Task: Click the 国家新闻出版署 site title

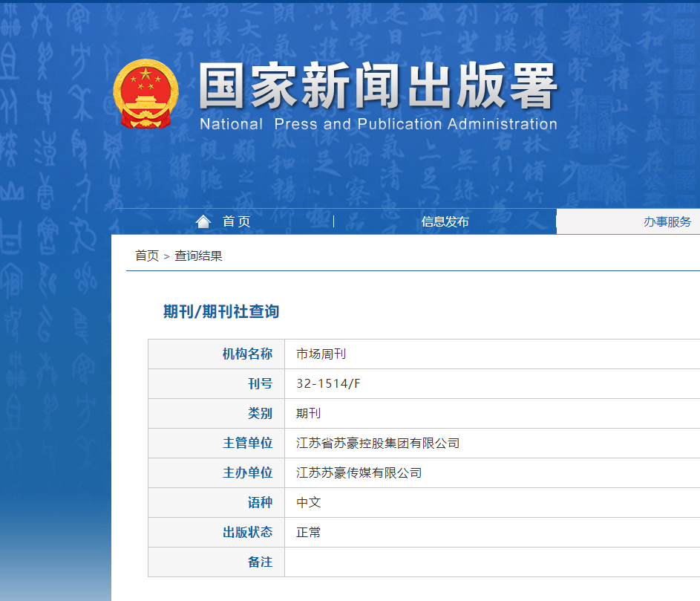Action: coord(378,87)
